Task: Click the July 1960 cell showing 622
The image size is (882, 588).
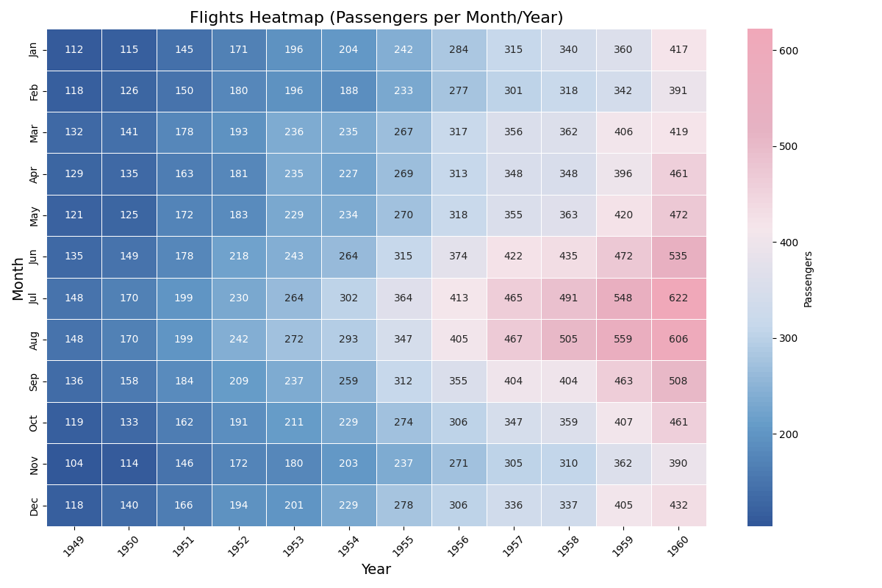Action: coord(678,298)
